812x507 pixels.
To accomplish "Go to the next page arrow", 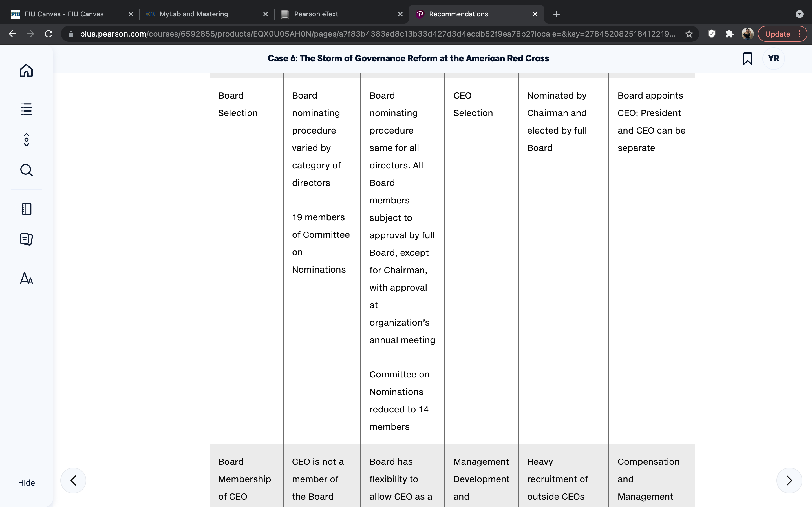I will click(x=789, y=481).
